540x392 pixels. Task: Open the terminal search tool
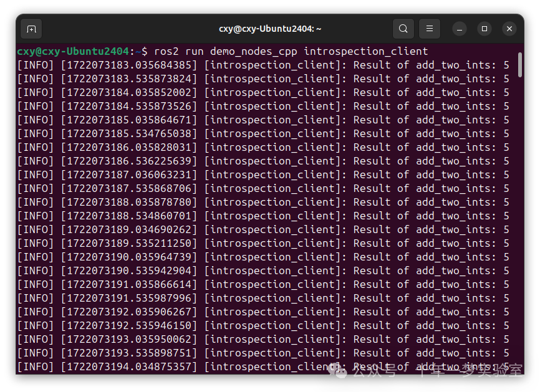pyautogui.click(x=403, y=29)
